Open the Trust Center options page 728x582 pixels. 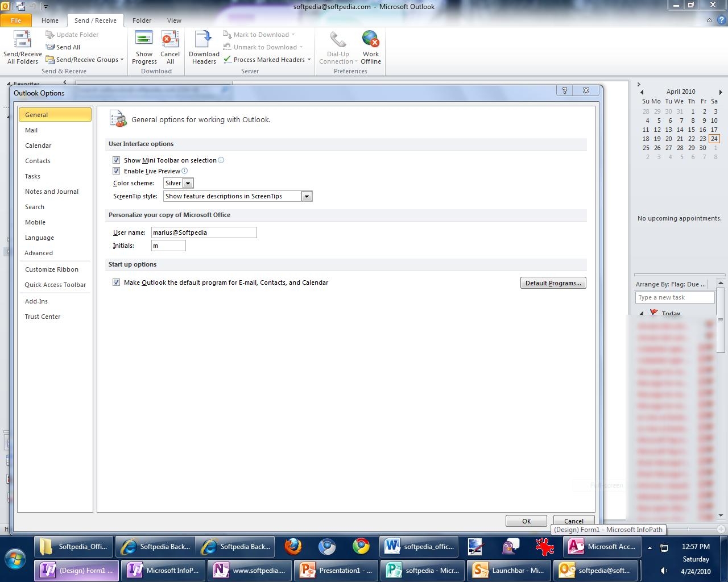coord(43,317)
